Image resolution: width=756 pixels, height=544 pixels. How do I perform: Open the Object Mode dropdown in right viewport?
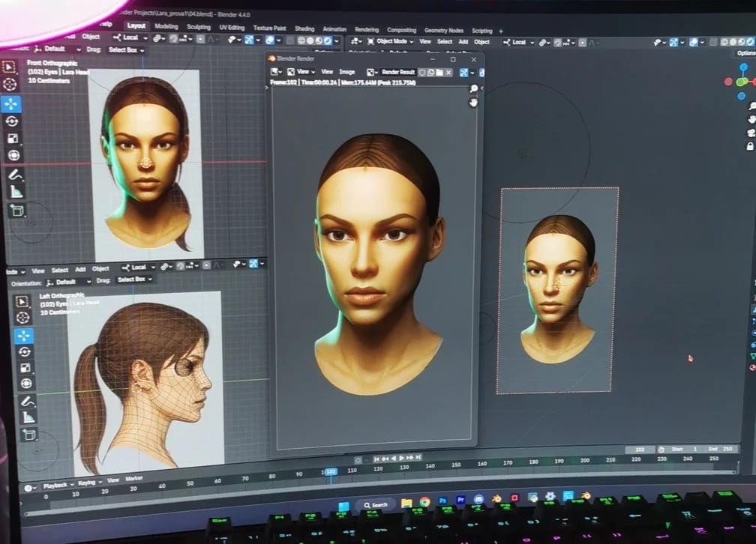click(x=393, y=41)
